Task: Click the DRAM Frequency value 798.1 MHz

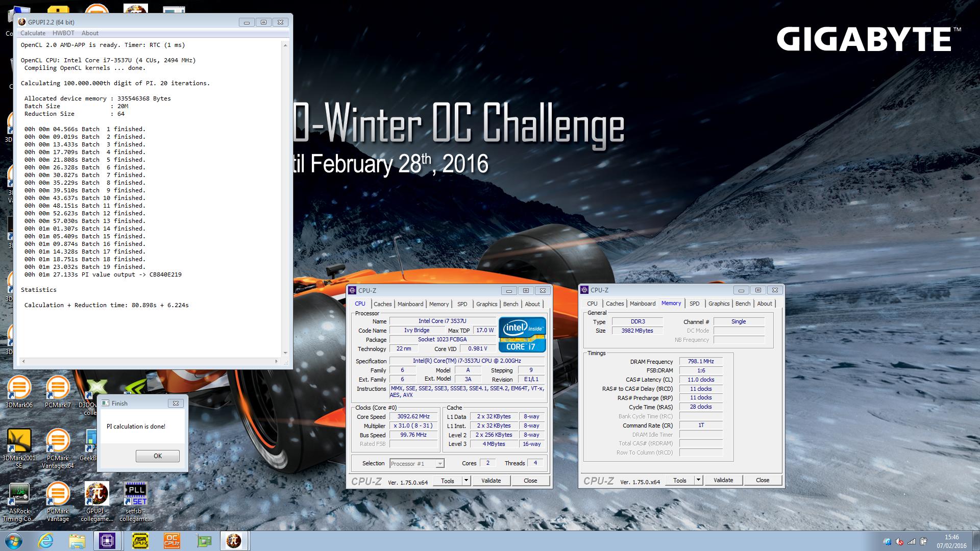Action: [x=701, y=361]
